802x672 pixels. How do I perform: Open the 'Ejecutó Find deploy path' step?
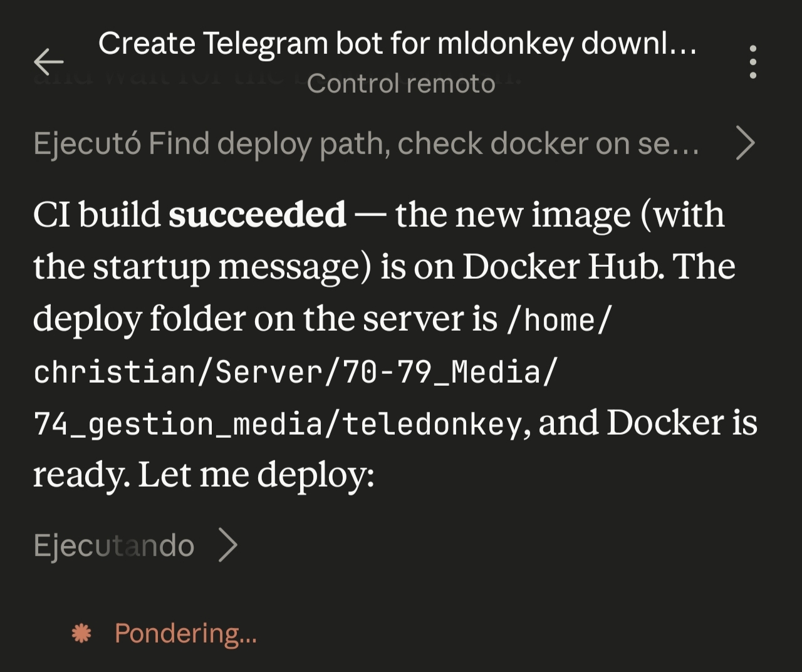[x=367, y=144]
